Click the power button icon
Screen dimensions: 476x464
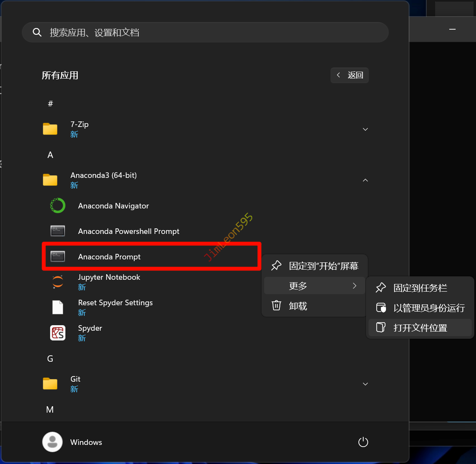point(363,442)
